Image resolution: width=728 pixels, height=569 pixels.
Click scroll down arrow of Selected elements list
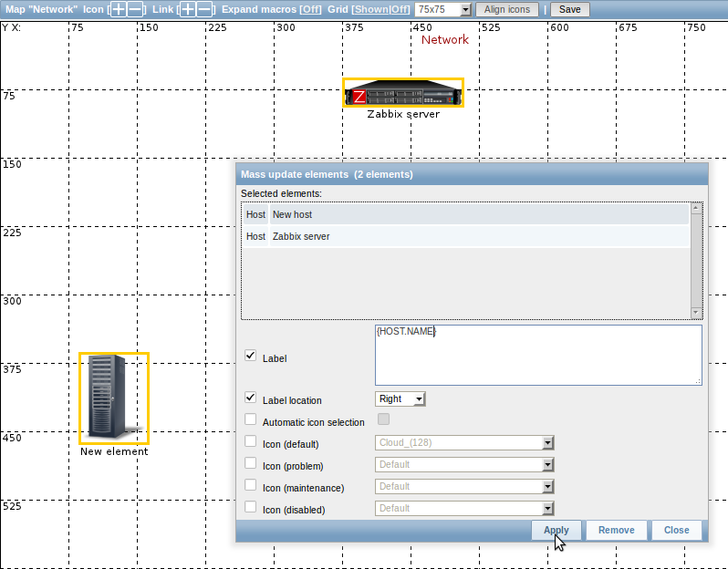(x=696, y=313)
